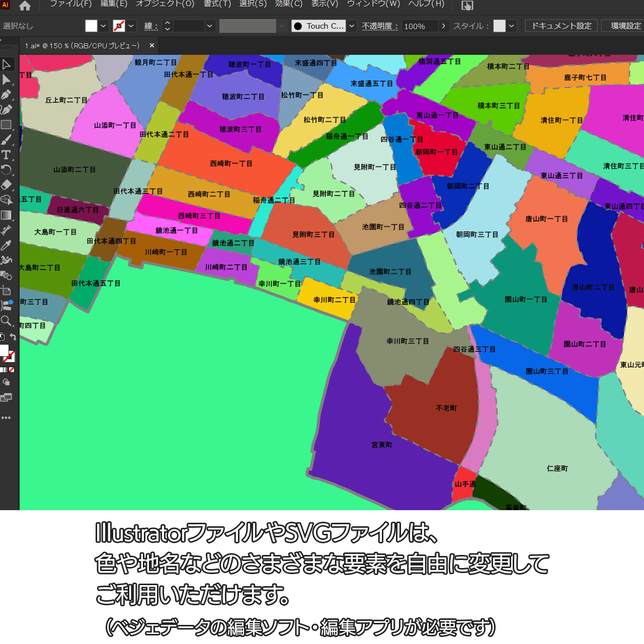
Task: Select the Rectangle tool
Action: [x=7, y=125]
